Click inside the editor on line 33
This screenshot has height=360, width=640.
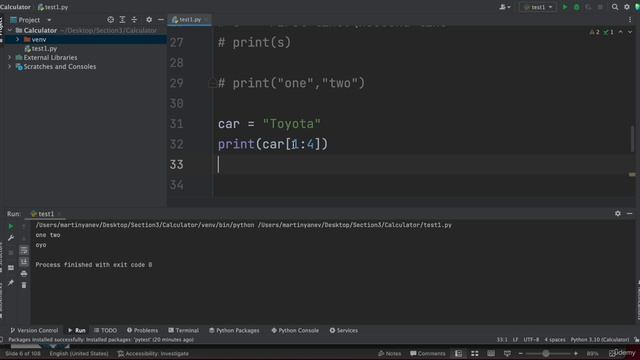[x=420, y=164]
